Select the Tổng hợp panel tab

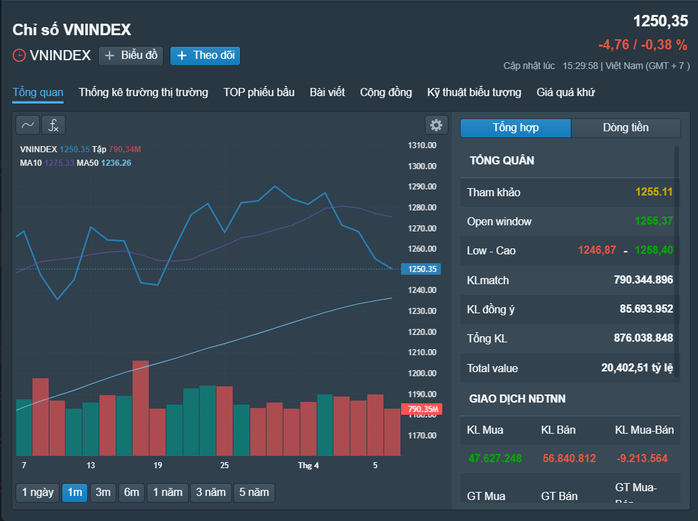coord(515,128)
